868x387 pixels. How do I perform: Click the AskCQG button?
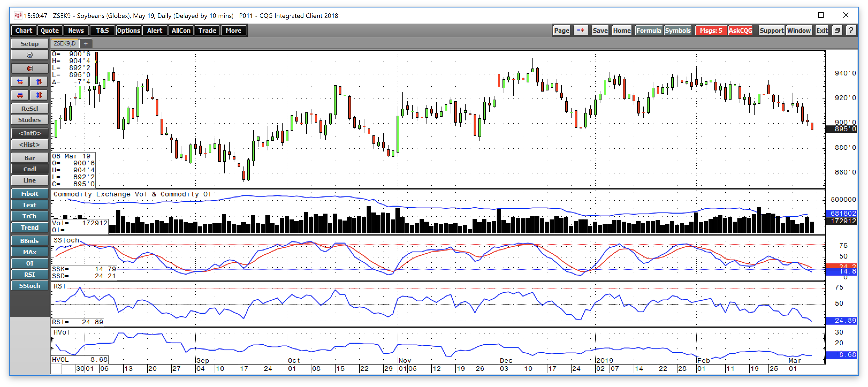pyautogui.click(x=740, y=30)
